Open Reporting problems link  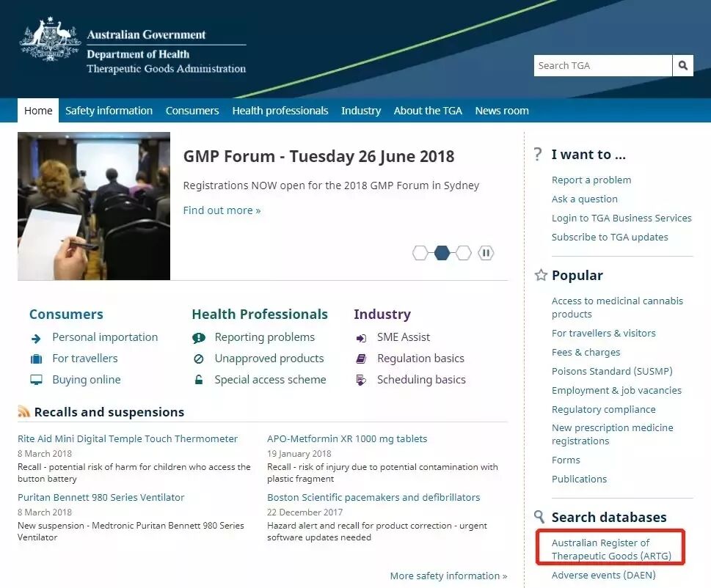pos(265,337)
